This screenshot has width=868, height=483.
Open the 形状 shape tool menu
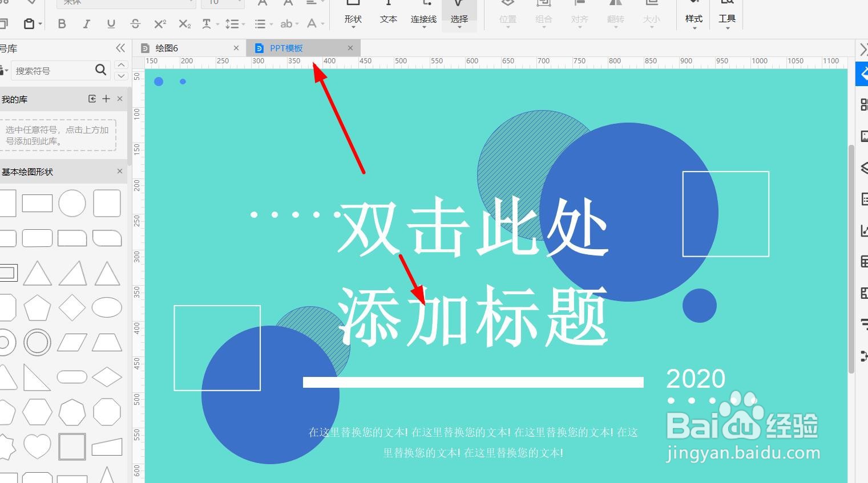click(353, 15)
